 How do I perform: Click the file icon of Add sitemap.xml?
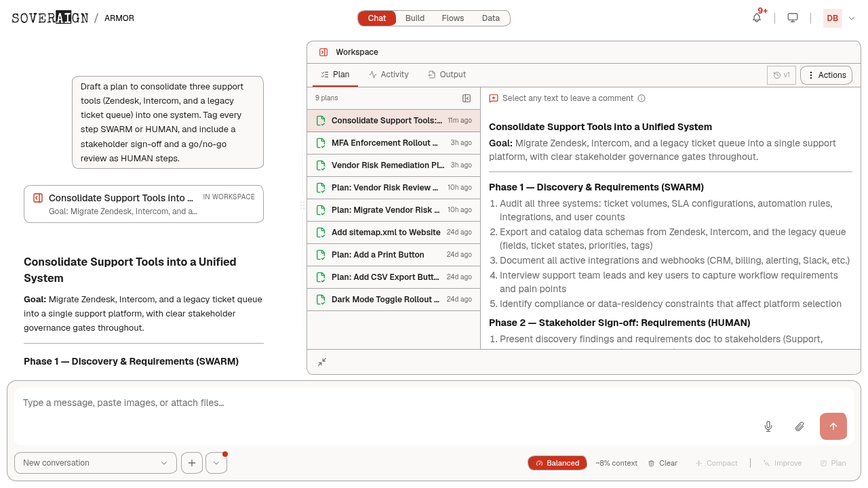(x=321, y=232)
